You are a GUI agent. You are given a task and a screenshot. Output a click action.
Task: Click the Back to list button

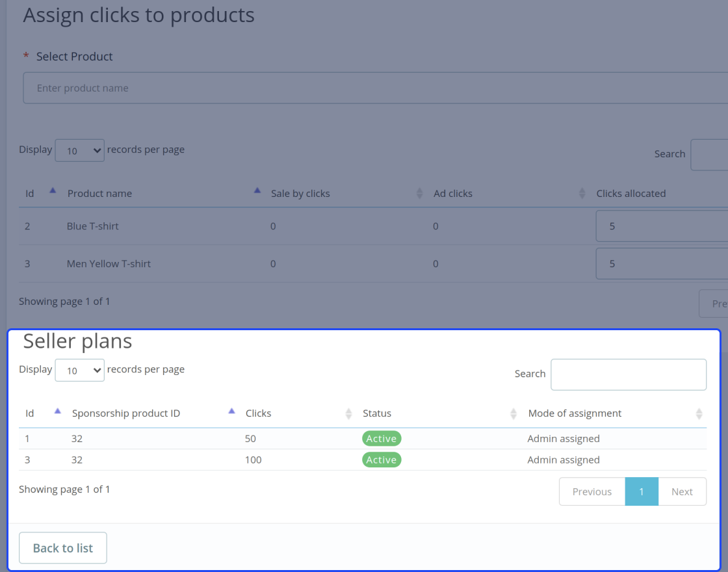point(62,548)
